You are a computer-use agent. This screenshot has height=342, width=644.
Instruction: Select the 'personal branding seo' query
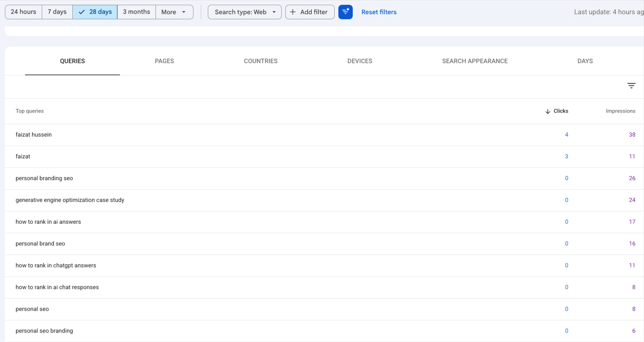324,178
